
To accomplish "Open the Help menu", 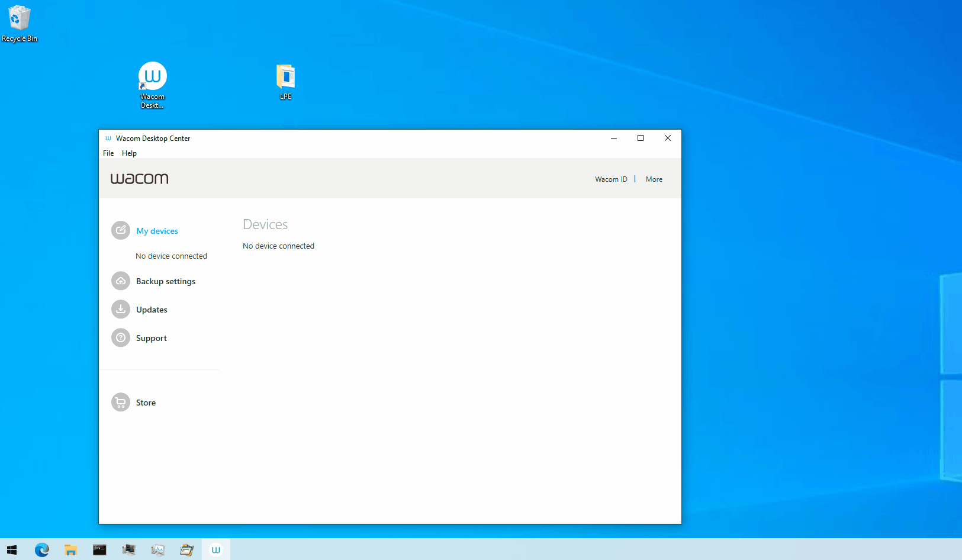I will point(129,153).
